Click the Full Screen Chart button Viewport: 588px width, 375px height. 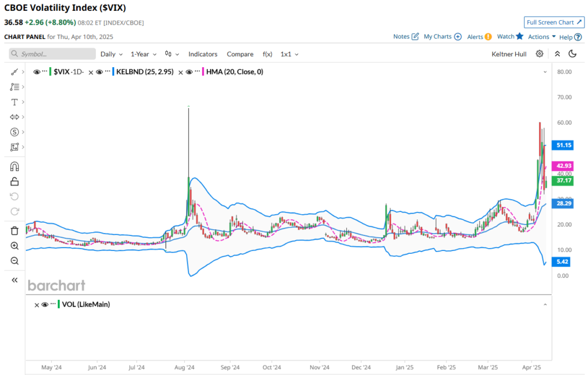coord(554,22)
